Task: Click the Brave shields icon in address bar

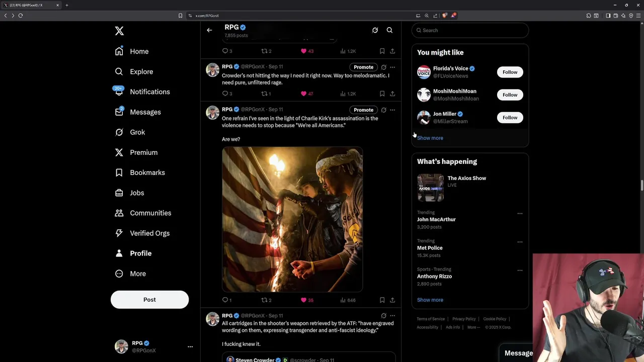Action: [444, 16]
